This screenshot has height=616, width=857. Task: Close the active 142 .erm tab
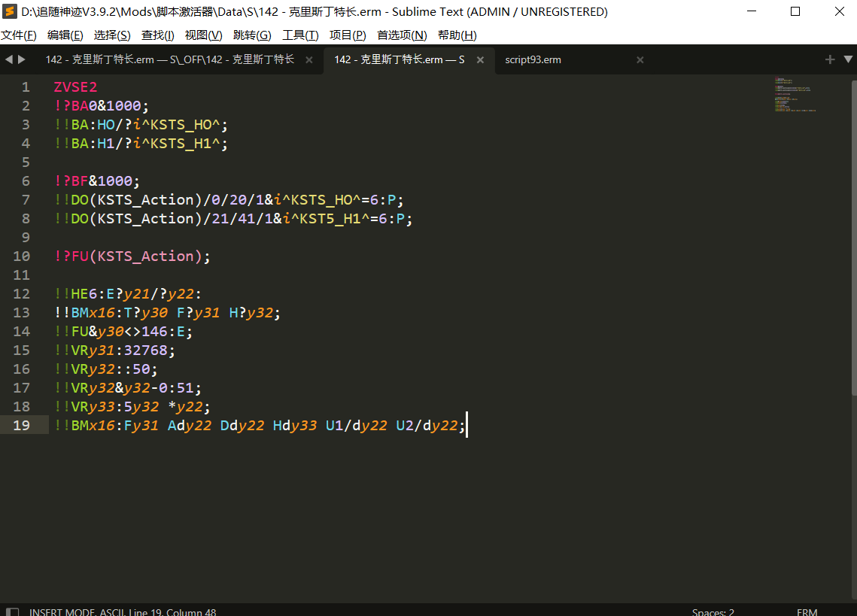[480, 59]
